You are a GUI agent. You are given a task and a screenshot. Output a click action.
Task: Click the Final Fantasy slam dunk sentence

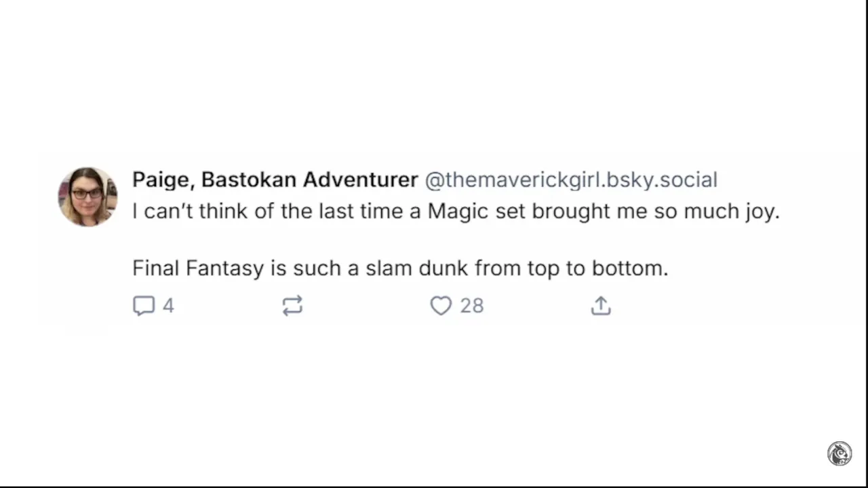(400, 268)
